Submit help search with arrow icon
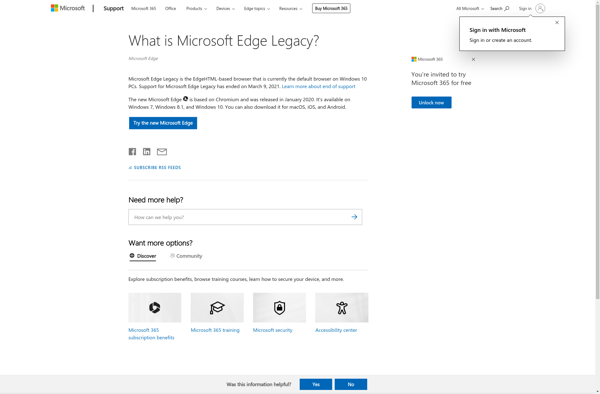Screen dimensions: 600x394 coord(354,217)
